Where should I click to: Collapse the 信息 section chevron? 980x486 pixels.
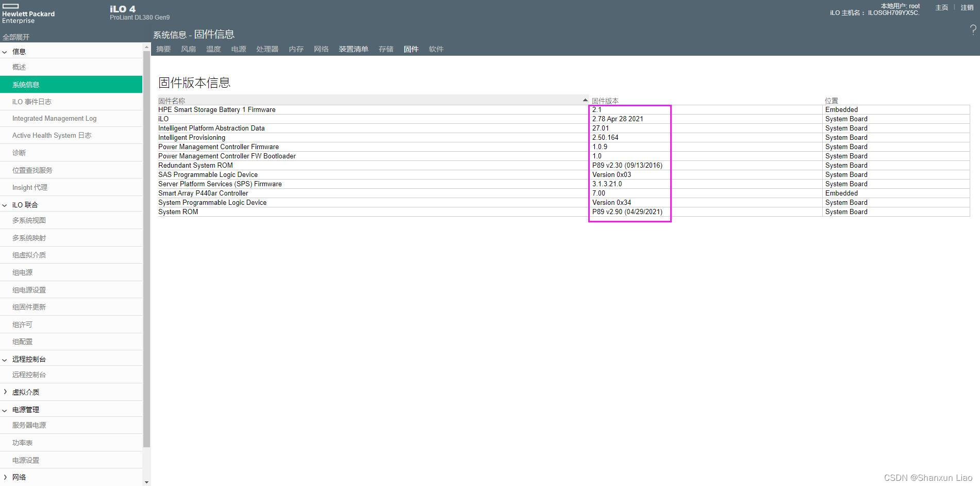[5, 52]
